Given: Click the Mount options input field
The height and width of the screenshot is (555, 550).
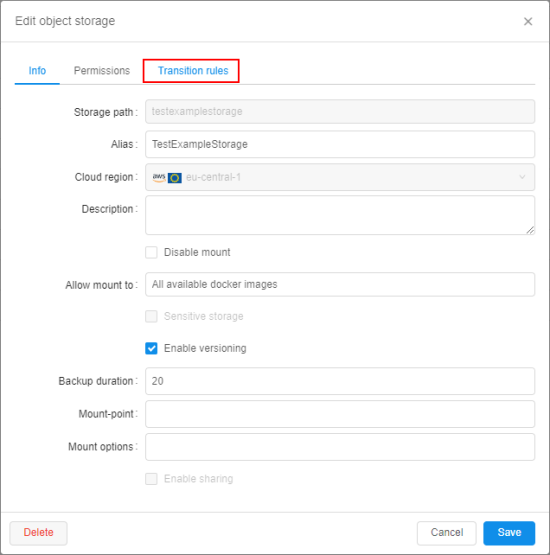Looking at the screenshot, I should pyautogui.click(x=340, y=447).
